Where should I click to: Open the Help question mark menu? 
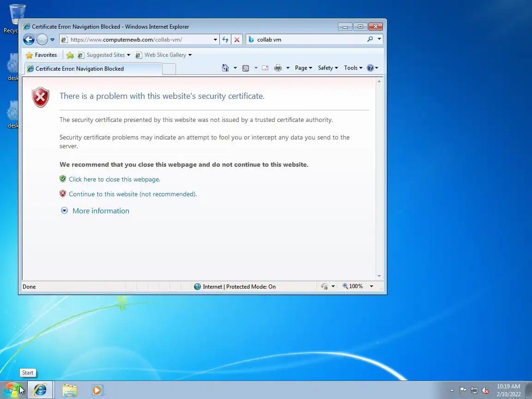tap(373, 68)
